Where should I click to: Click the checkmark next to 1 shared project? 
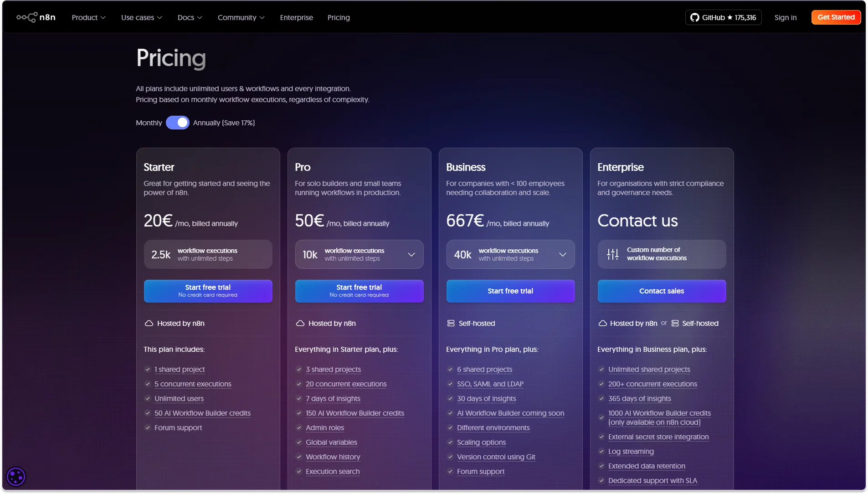[x=148, y=369]
